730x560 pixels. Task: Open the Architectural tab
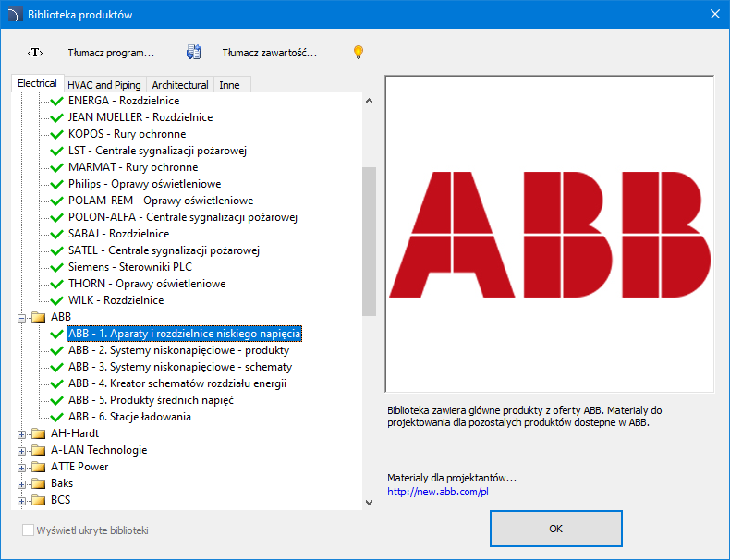(x=180, y=85)
